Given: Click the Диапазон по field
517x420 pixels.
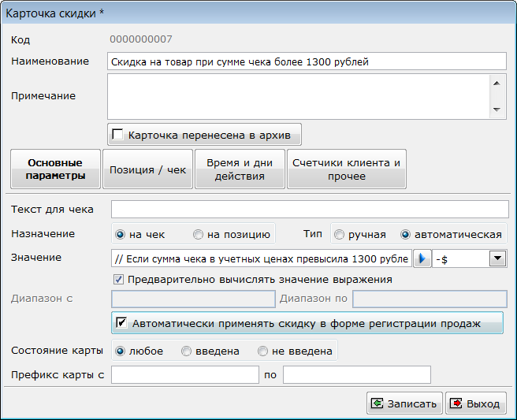Looking at the screenshot, I should (x=430, y=299).
